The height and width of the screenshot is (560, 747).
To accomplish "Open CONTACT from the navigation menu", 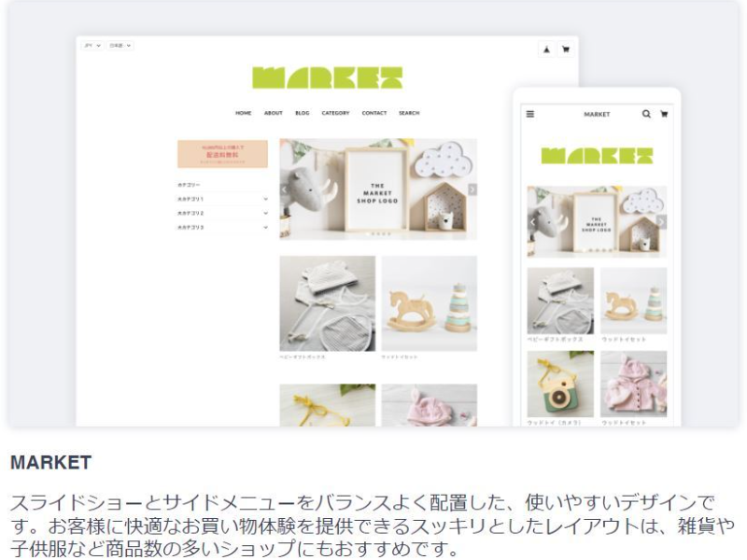I will tap(374, 113).
